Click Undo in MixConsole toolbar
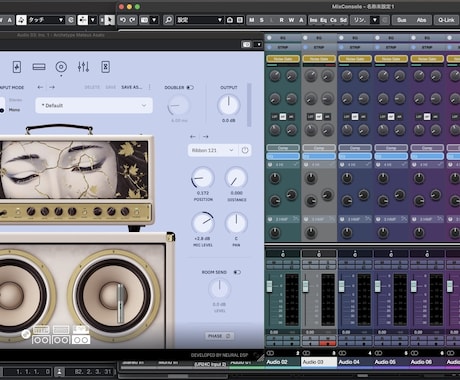This screenshot has width=460, height=380. [x=123, y=20]
